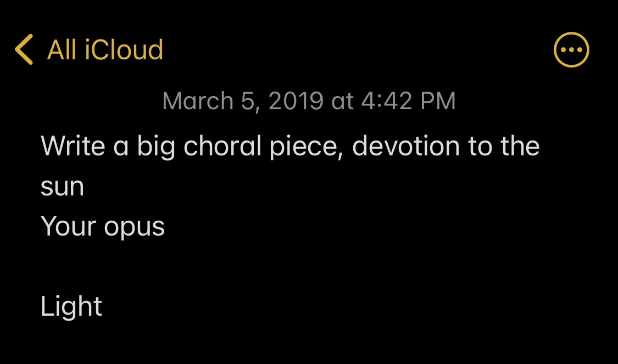Place cursor on the word 'Light'
The height and width of the screenshot is (364, 618).
(x=71, y=307)
